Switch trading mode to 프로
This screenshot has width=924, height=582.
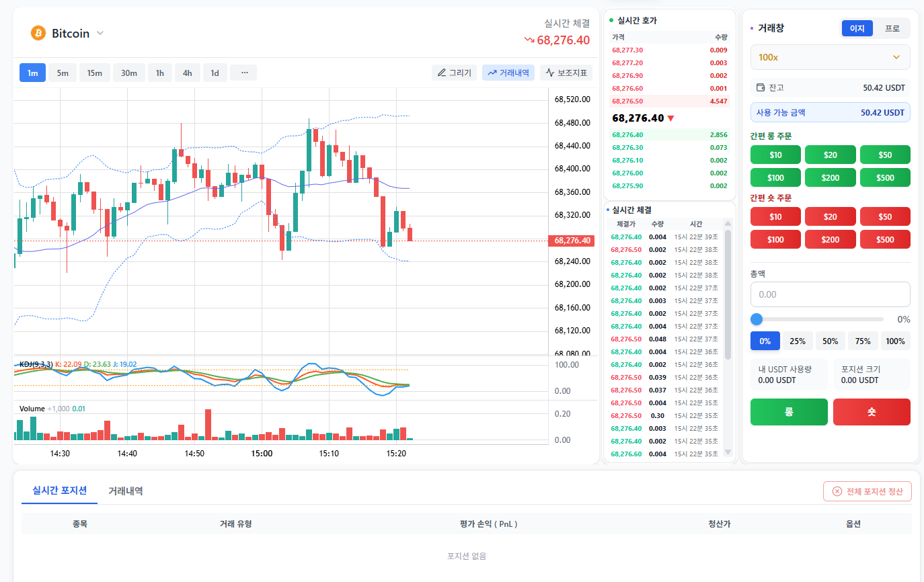892,28
